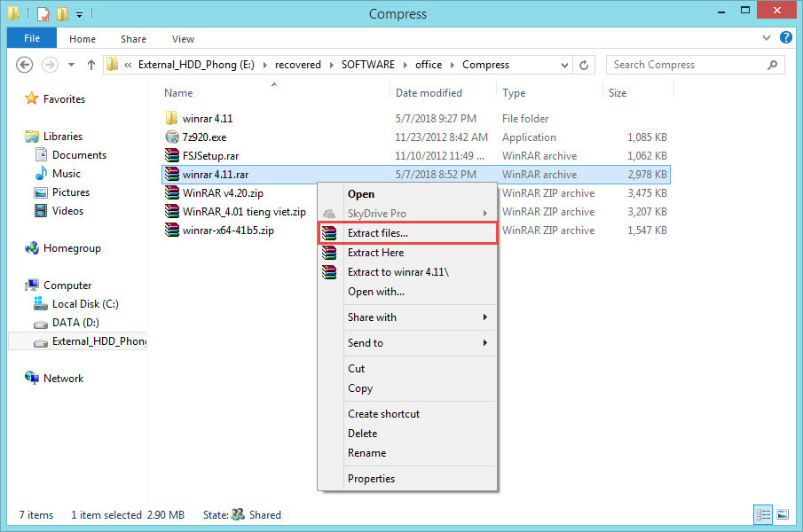Expand the ribbon chevron
Image resolution: width=803 pixels, height=532 pixels.
click(x=766, y=37)
